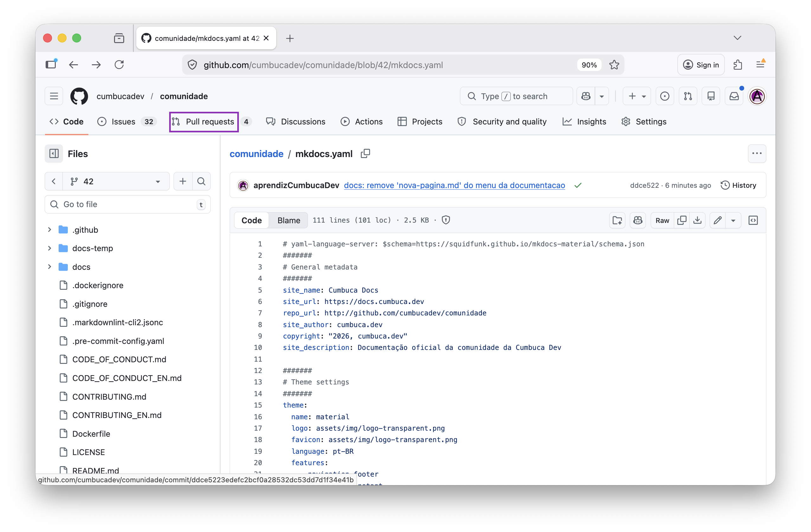View the green commit status checkmark
Screen dimensions: 811x532
click(x=578, y=185)
